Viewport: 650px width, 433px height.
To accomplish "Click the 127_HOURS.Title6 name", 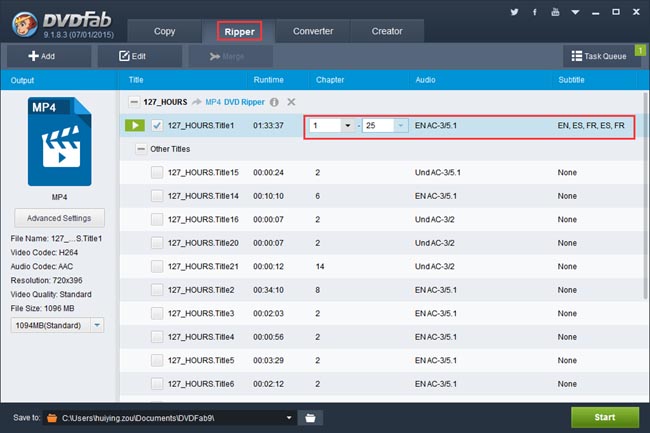I will coord(201,384).
